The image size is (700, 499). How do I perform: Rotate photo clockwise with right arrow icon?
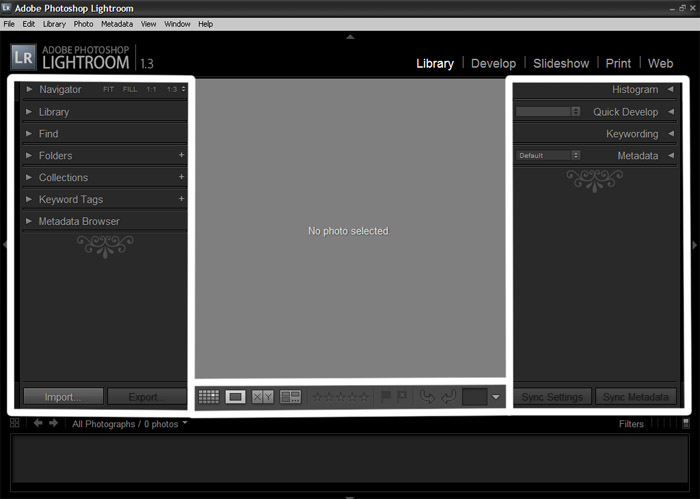coord(449,396)
